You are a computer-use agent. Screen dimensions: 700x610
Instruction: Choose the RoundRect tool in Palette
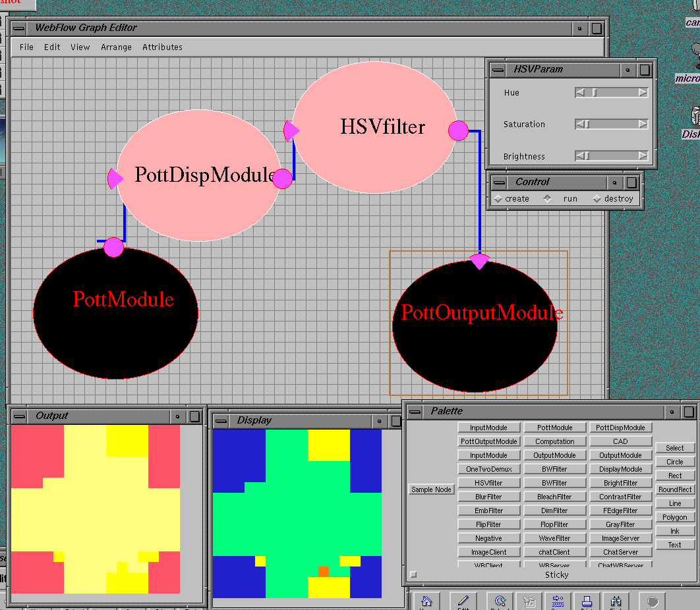point(674,489)
